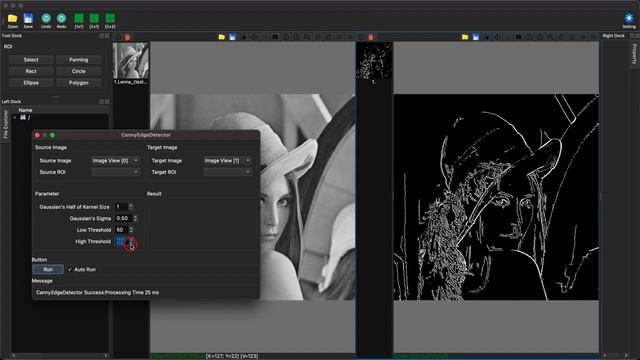The image size is (640, 360).
Task: Click the Right Dock title
Action: [x=613, y=36]
